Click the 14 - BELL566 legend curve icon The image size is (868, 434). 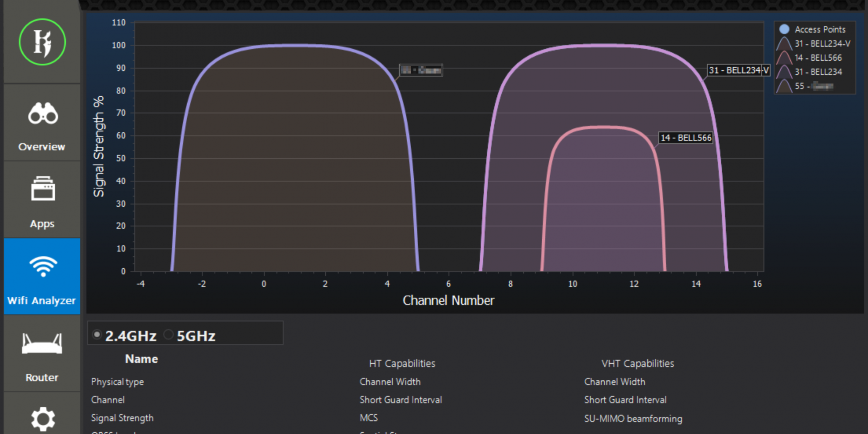784,58
